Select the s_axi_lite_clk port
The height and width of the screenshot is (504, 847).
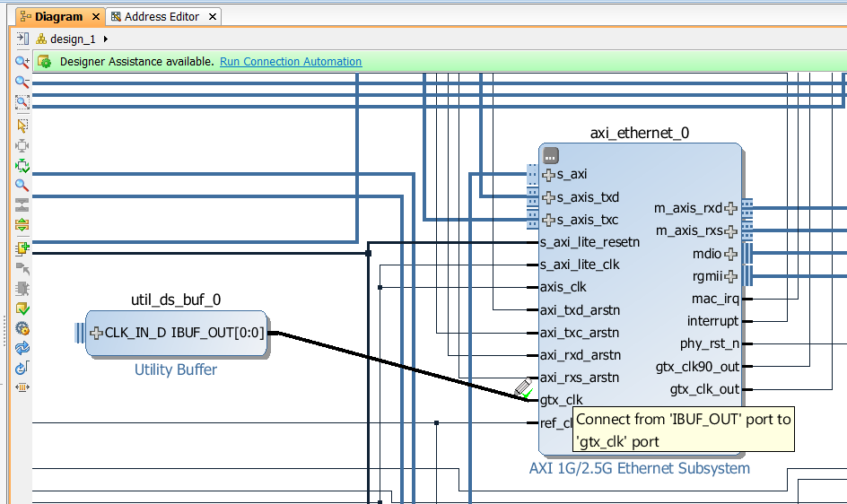pyautogui.click(x=580, y=265)
